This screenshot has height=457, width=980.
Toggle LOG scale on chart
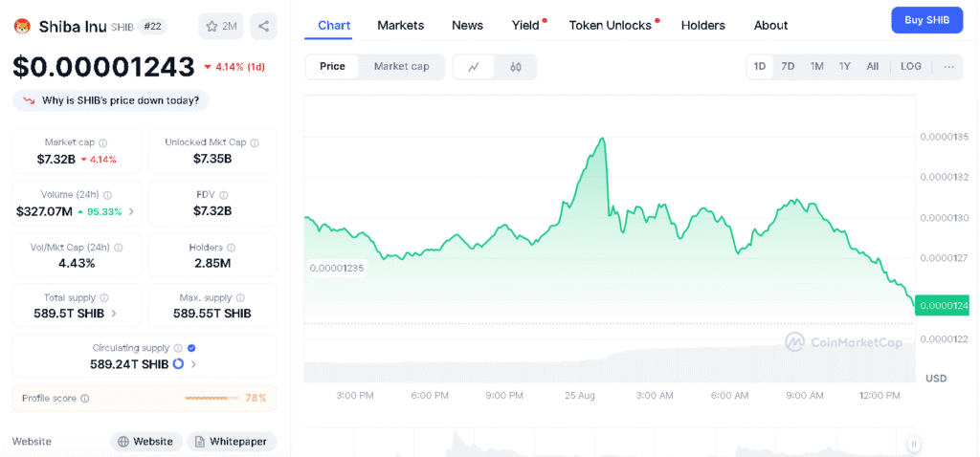tap(911, 67)
